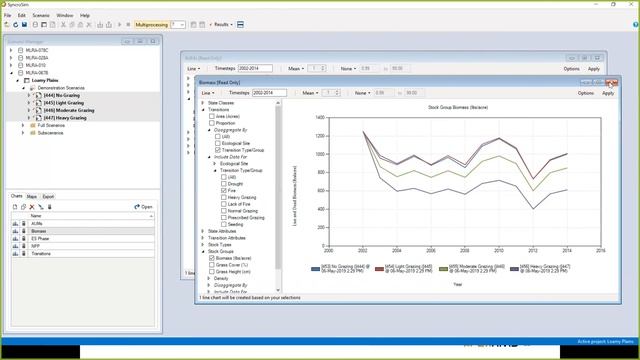Click the save floppy disk toolbar icon
640x360 pixels.
(x=24, y=25)
